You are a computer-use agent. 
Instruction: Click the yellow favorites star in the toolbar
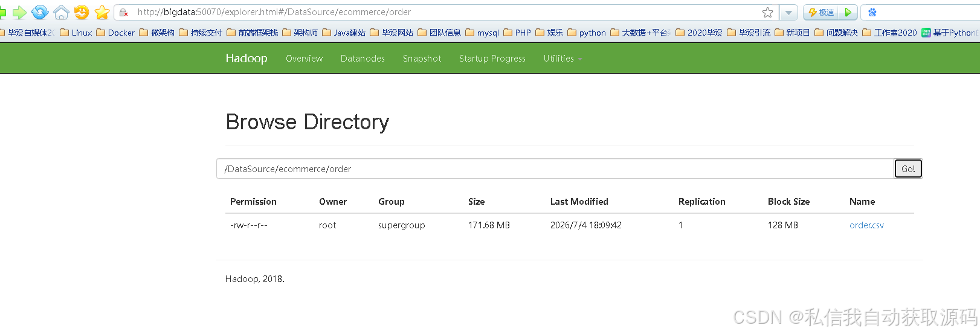102,12
